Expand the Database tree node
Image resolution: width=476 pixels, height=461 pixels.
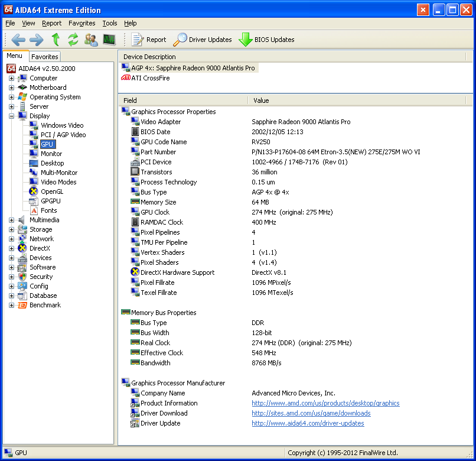tap(11, 296)
